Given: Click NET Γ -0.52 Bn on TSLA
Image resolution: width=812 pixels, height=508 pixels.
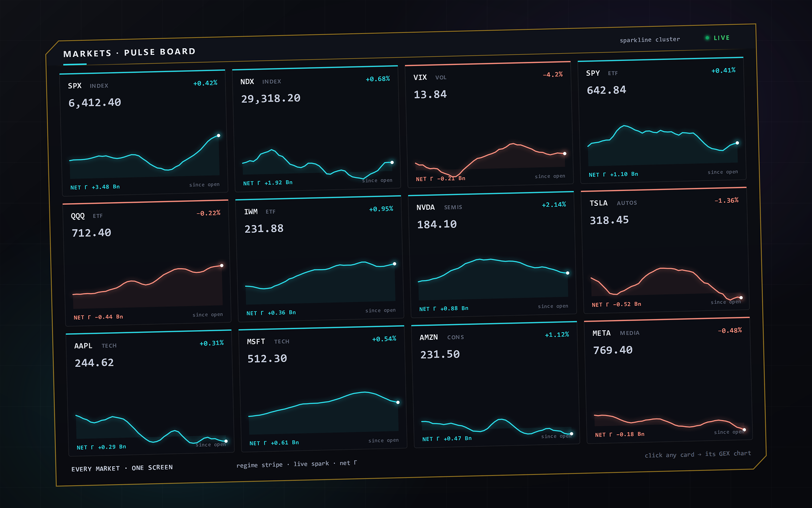Looking at the screenshot, I should pyautogui.click(x=617, y=304).
